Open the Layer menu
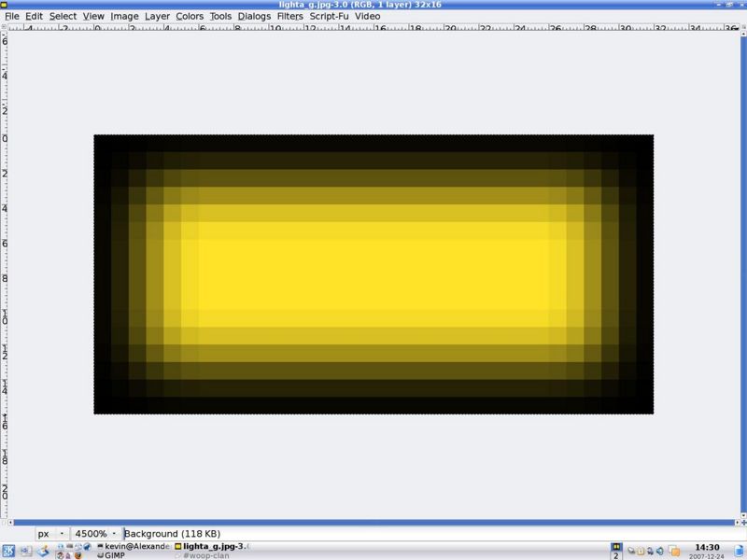This screenshot has height=560, width=747. 157,16
